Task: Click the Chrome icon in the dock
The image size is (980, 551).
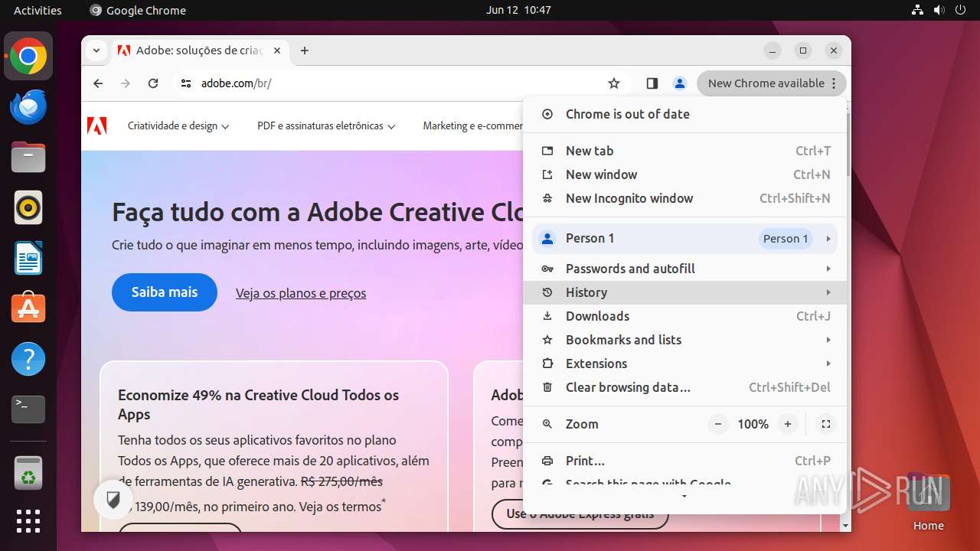Action: (28, 57)
